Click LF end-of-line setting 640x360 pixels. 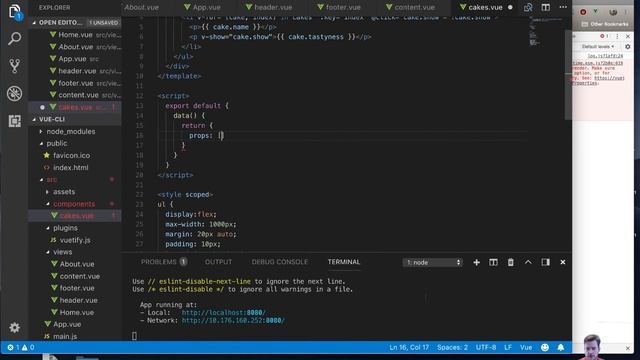pos(508,347)
